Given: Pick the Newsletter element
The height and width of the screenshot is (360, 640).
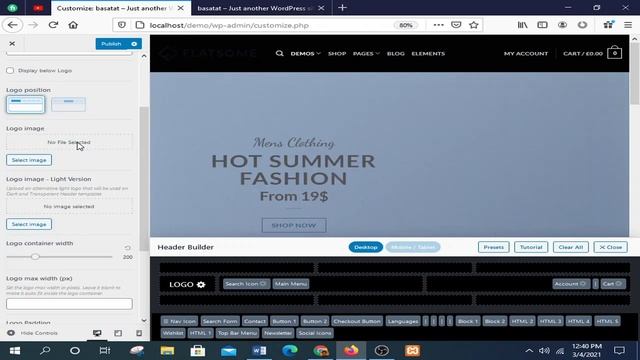Looking at the screenshot, I should [x=278, y=333].
